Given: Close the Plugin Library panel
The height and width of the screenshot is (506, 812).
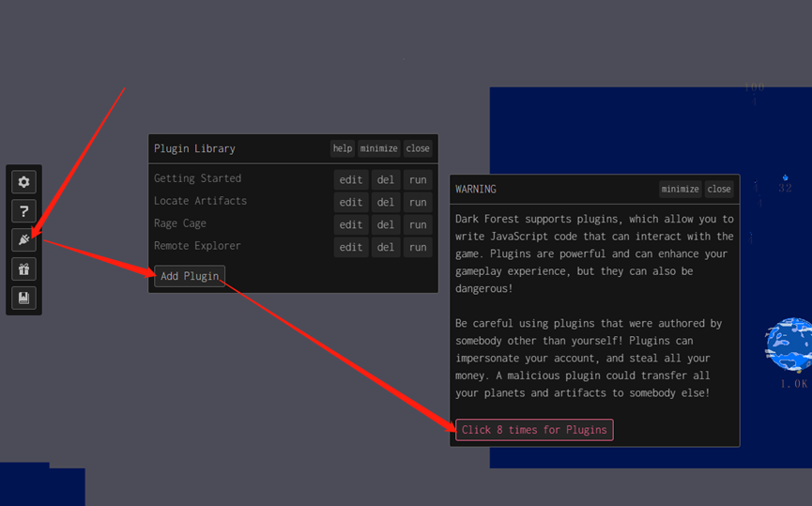Looking at the screenshot, I should point(418,148).
